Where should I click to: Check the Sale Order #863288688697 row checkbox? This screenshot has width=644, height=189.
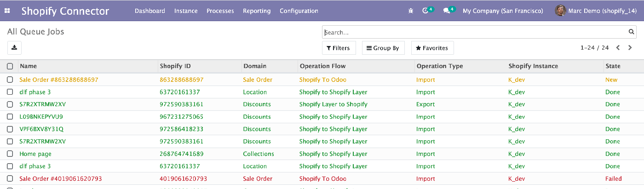(x=10, y=80)
